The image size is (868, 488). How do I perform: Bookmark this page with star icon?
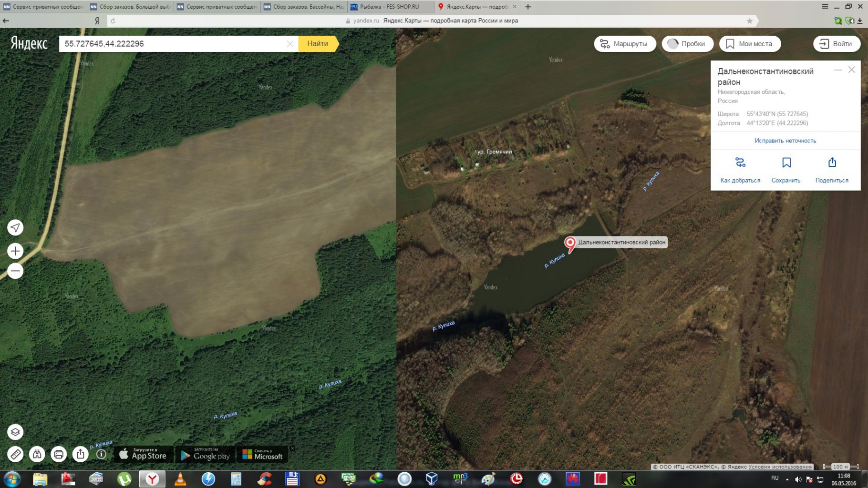tap(749, 20)
